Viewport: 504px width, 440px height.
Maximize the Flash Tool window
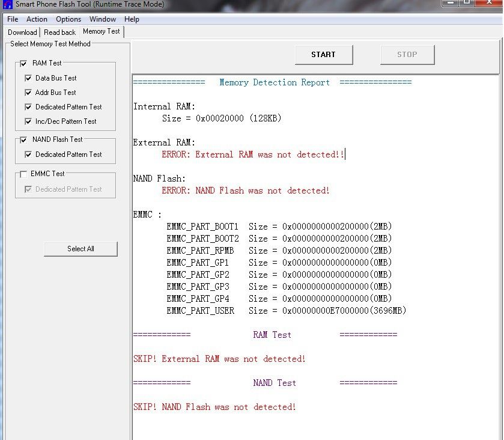[467, 2]
